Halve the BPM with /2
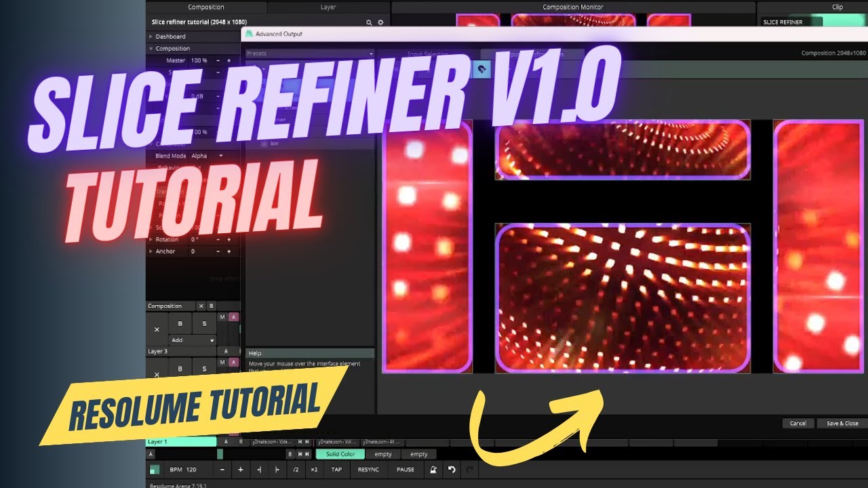The image size is (868, 488). [x=296, y=469]
